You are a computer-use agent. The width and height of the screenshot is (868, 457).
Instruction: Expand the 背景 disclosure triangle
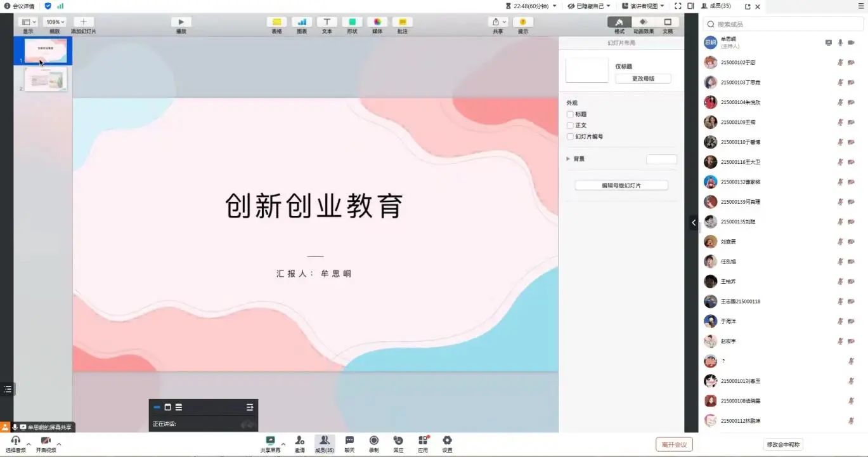click(568, 159)
